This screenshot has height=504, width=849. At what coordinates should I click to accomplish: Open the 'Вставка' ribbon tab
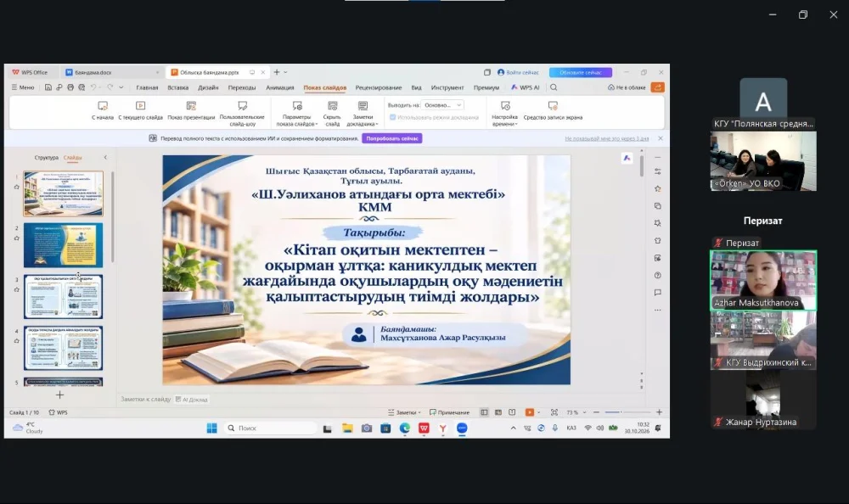(177, 87)
